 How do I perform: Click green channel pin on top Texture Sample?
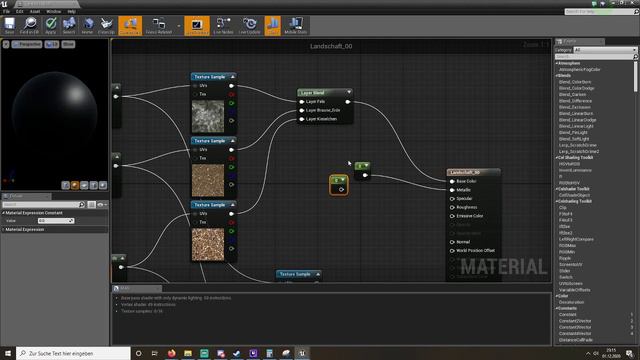pyautogui.click(x=231, y=103)
